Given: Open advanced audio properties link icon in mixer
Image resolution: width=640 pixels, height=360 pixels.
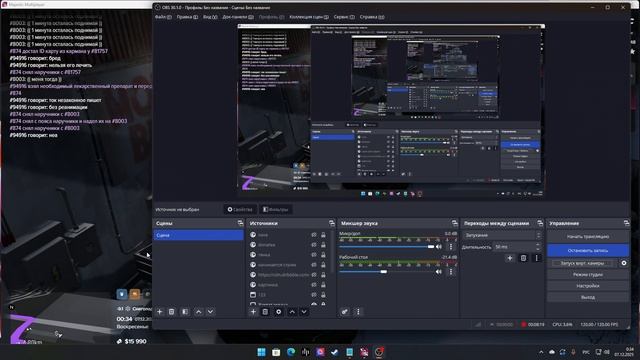Looking at the screenshot, I should [345, 312].
